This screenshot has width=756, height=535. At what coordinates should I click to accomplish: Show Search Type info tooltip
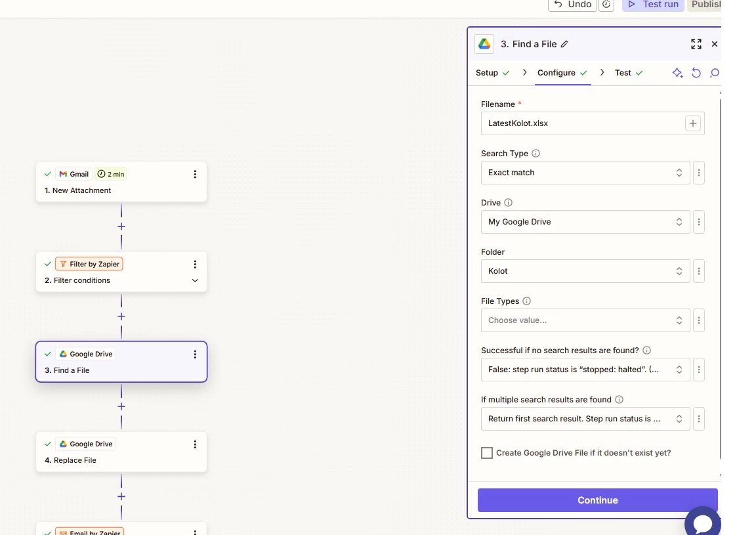[535, 154]
